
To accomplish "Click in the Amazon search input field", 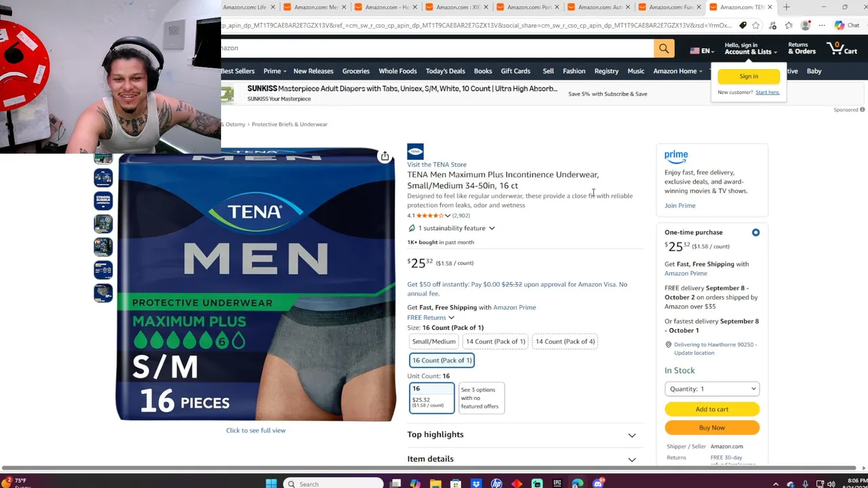I will 437,48.
